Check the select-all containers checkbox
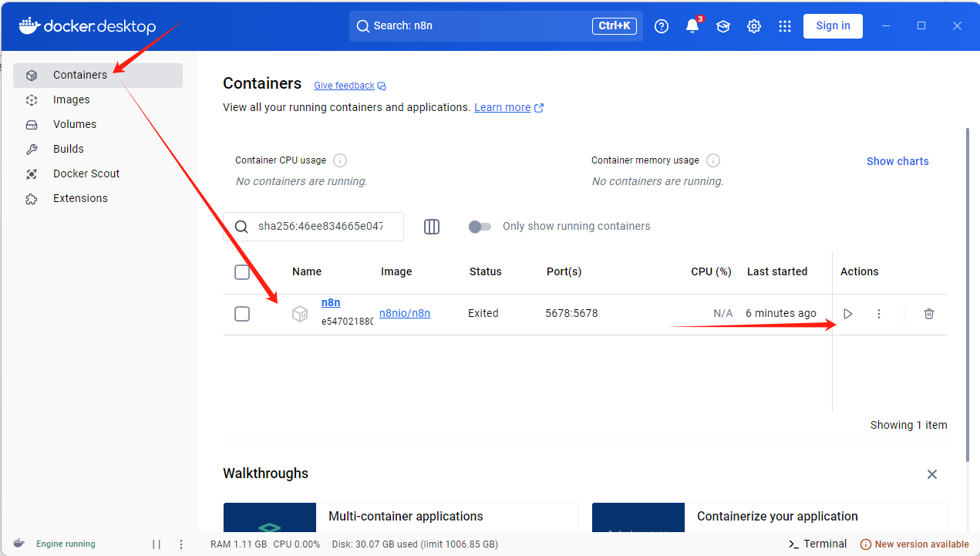 [x=242, y=272]
